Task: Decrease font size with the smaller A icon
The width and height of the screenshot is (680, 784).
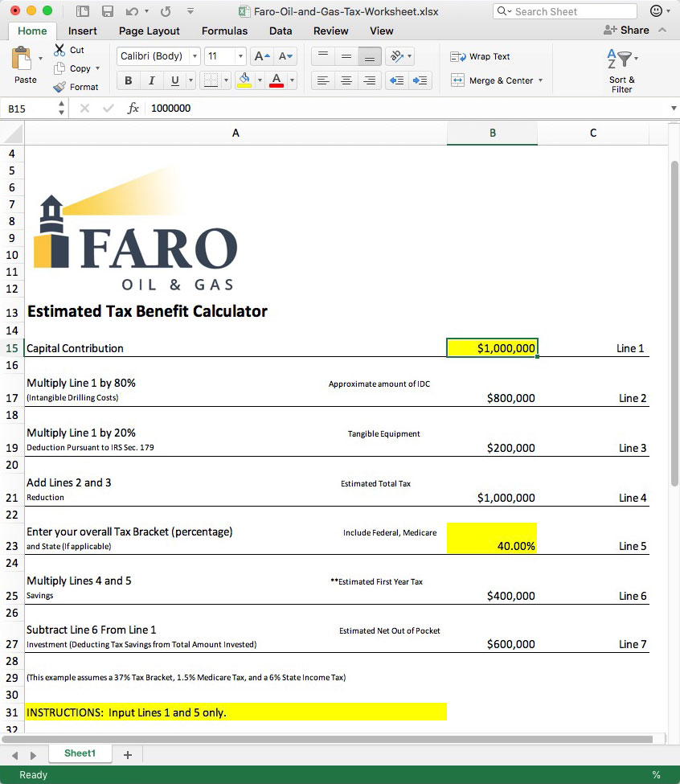Action: (285, 56)
